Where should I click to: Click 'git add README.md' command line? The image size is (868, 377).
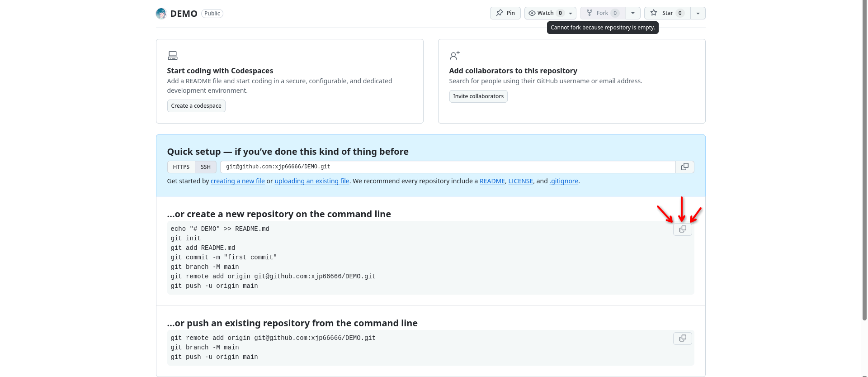click(x=203, y=248)
